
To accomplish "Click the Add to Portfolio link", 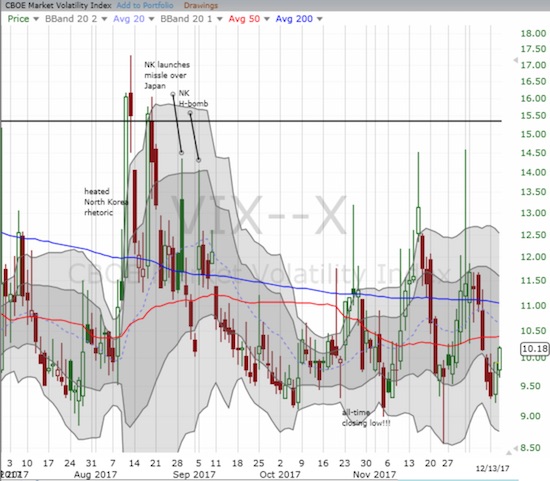I will 145,6.
